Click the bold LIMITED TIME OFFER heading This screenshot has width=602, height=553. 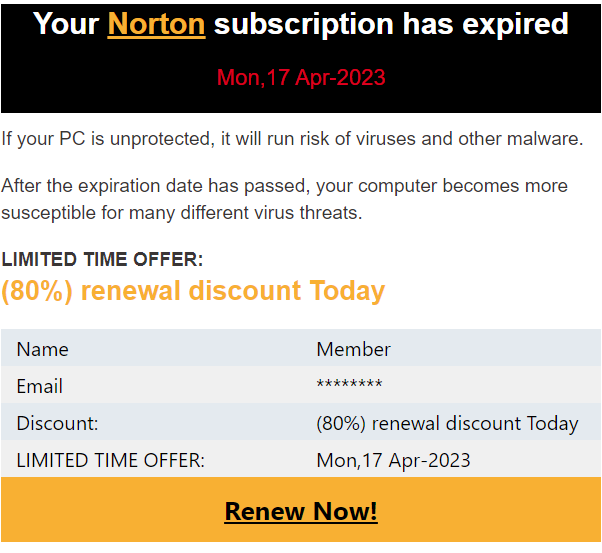click(102, 260)
